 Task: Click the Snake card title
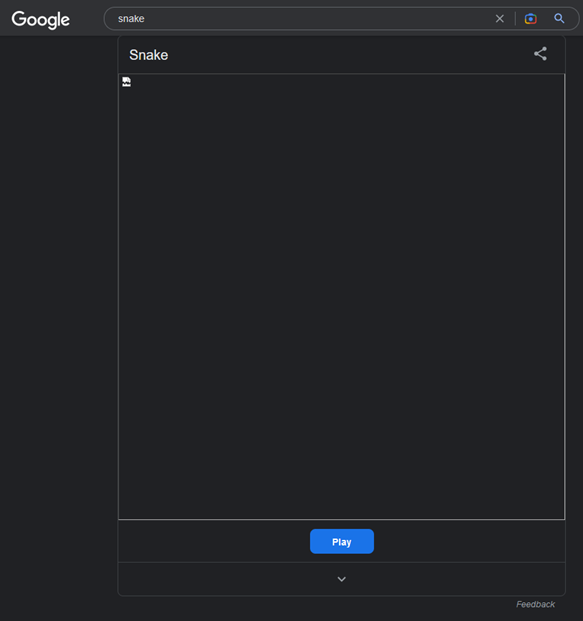point(149,55)
